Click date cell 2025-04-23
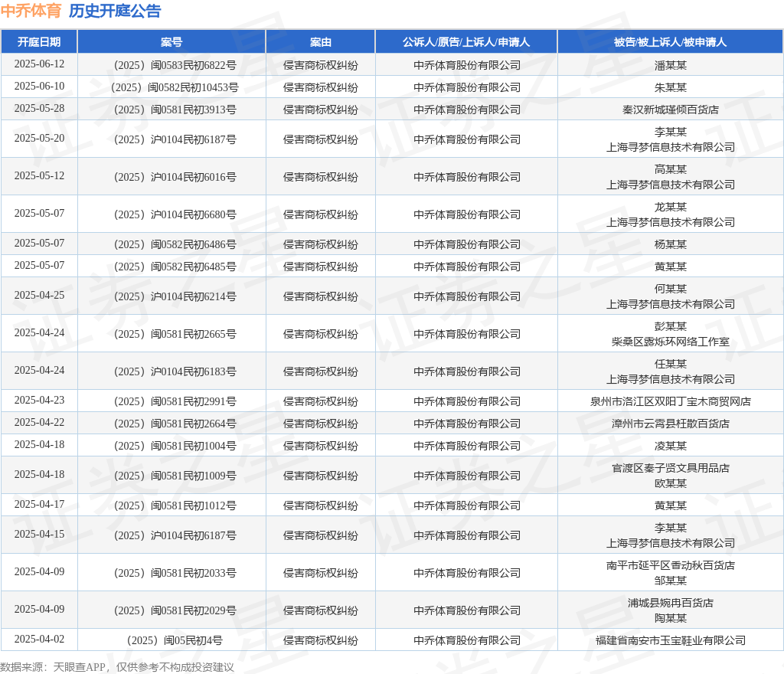Screen dimensions: 784x674 pos(39,400)
